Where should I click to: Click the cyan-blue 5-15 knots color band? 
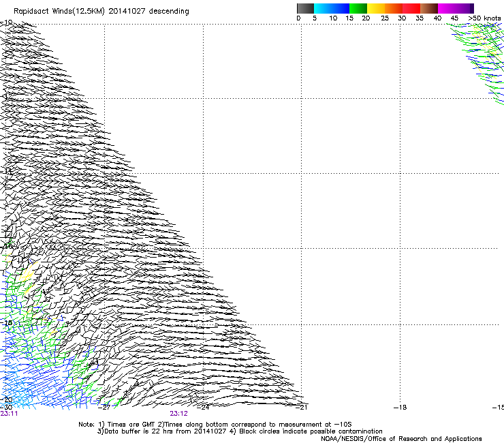point(332,8)
